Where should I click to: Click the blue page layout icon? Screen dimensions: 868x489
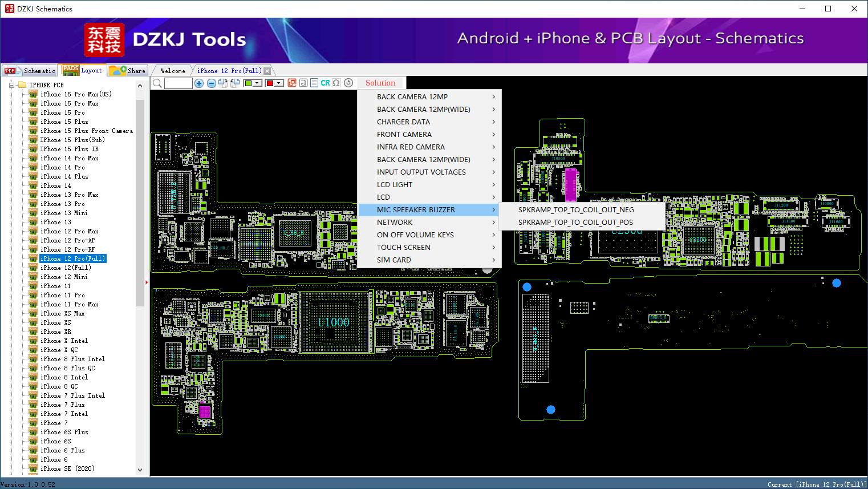tap(314, 83)
